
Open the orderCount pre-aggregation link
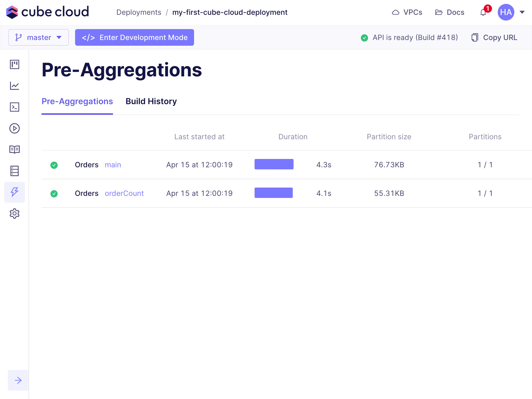click(124, 193)
